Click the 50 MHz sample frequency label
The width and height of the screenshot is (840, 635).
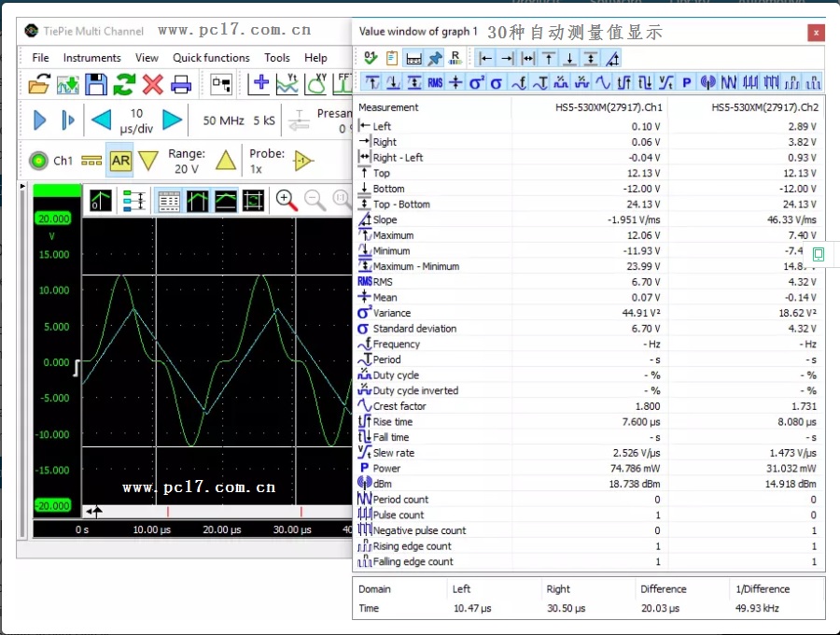point(223,120)
